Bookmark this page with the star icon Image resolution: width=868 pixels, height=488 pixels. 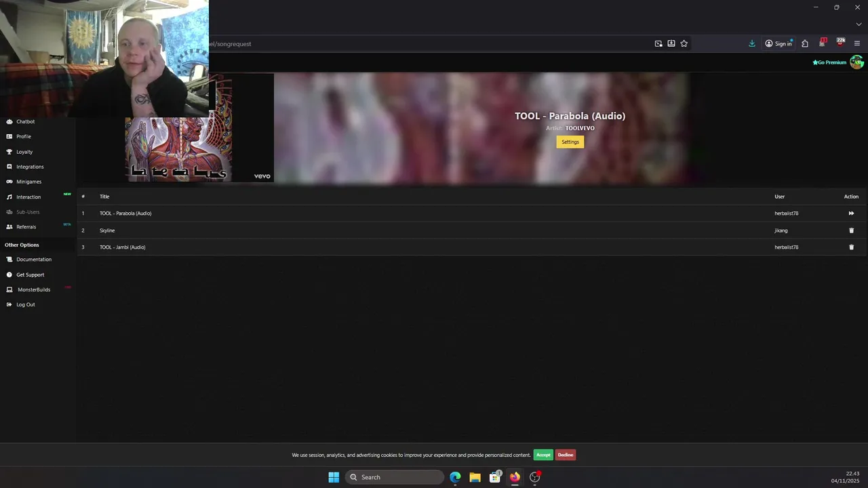684,43
